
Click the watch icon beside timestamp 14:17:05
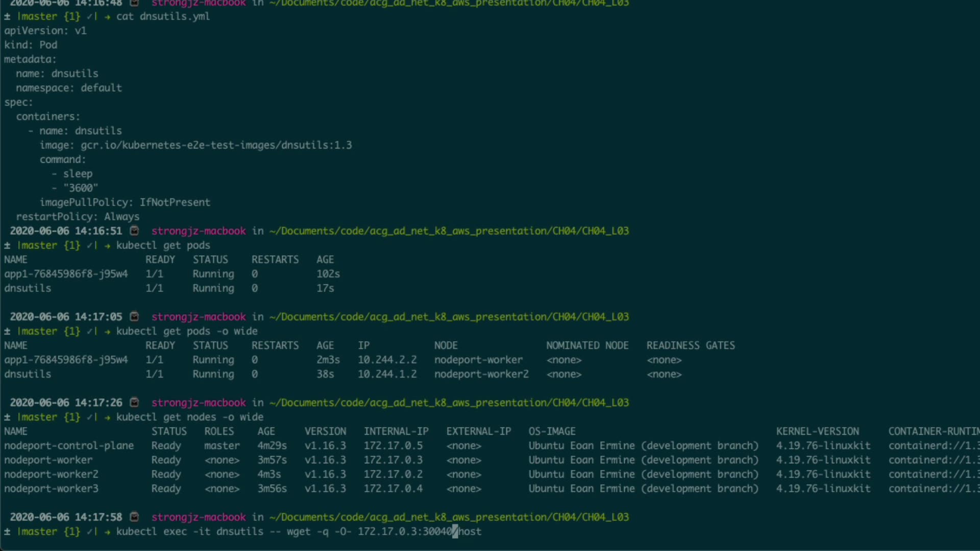click(x=134, y=316)
